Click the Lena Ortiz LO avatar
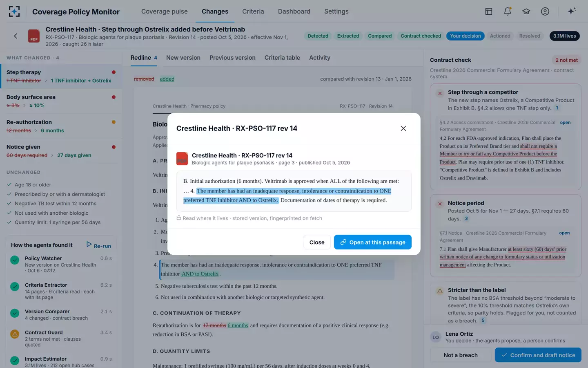 coord(436,337)
